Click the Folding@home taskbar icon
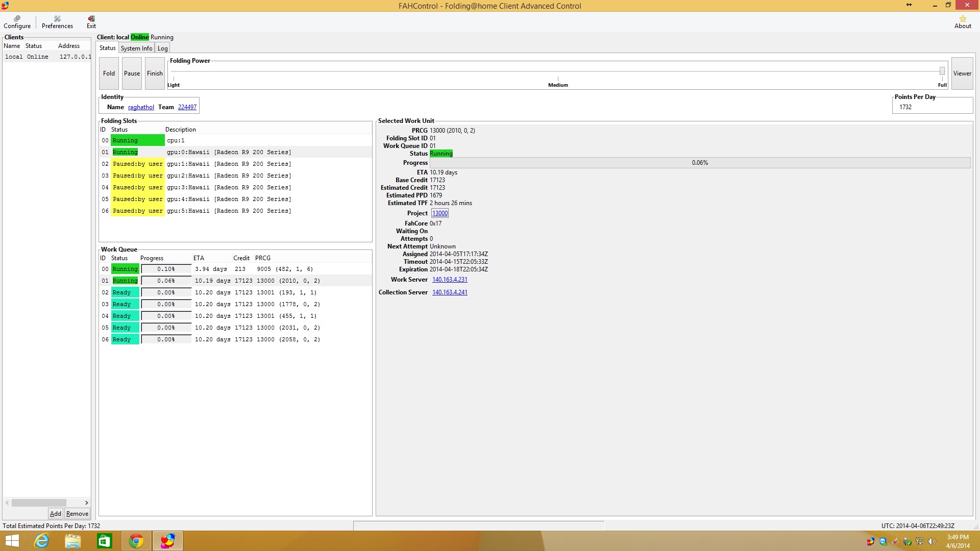980x551 pixels. tap(168, 541)
